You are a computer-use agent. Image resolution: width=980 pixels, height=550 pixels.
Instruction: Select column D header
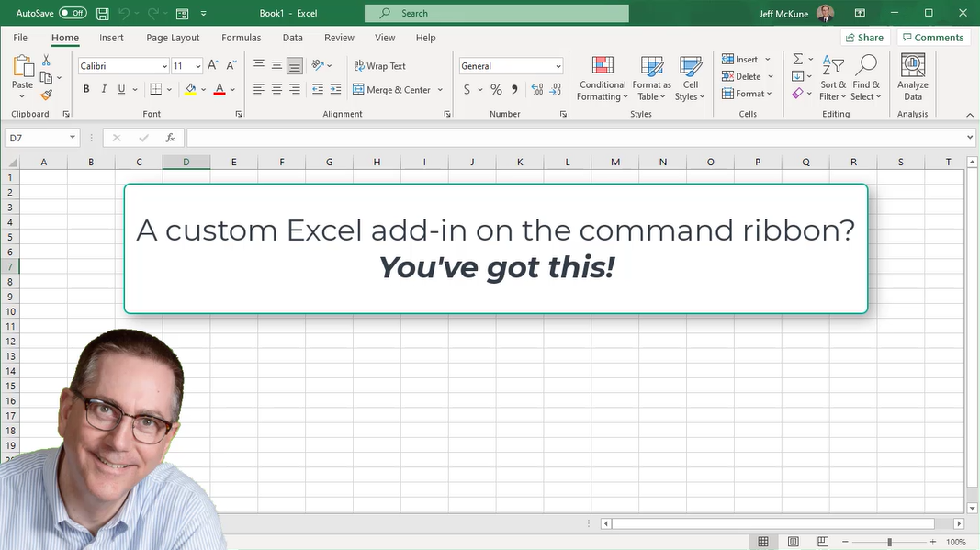tap(186, 162)
